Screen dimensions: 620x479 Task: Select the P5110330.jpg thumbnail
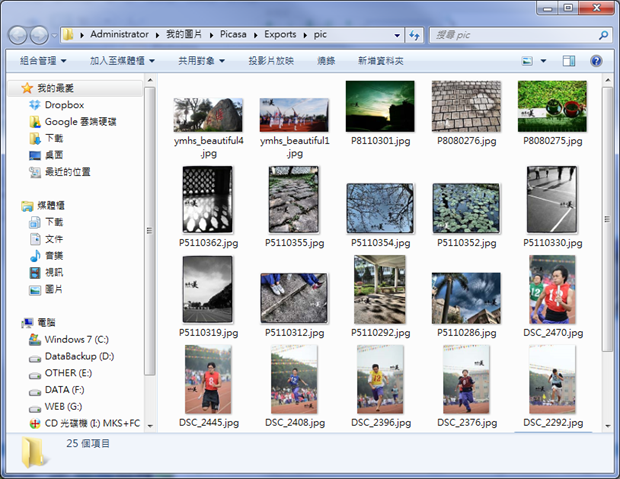click(x=552, y=199)
